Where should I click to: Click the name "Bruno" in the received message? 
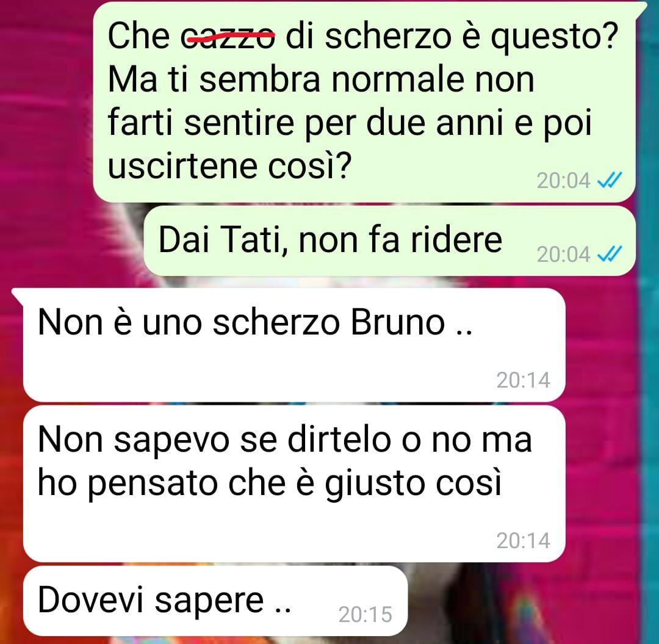click(398, 323)
